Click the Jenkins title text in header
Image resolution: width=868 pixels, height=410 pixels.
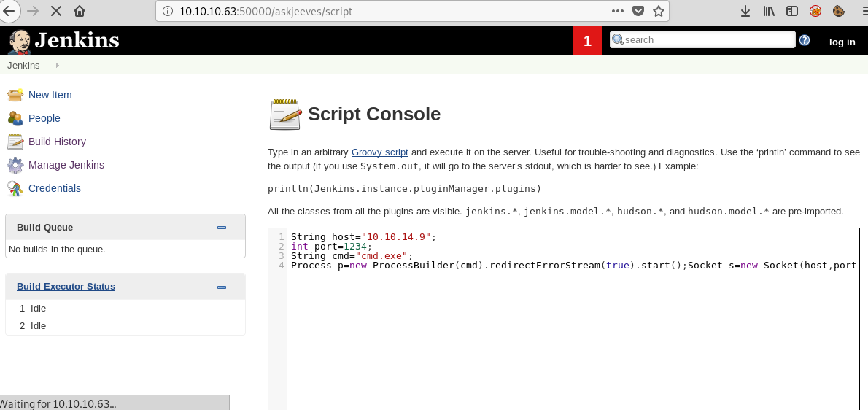click(x=77, y=40)
